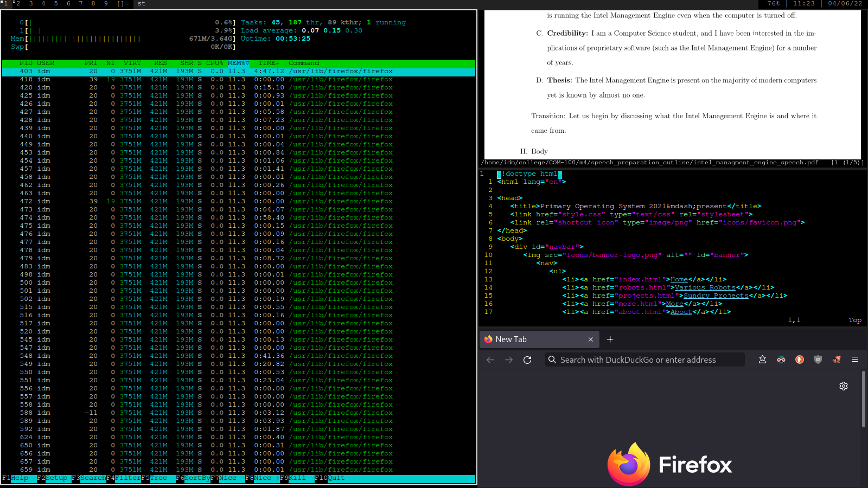Screen dimensions: 868x488
Task: Open htop Help with F1 button
Action: [15, 478]
